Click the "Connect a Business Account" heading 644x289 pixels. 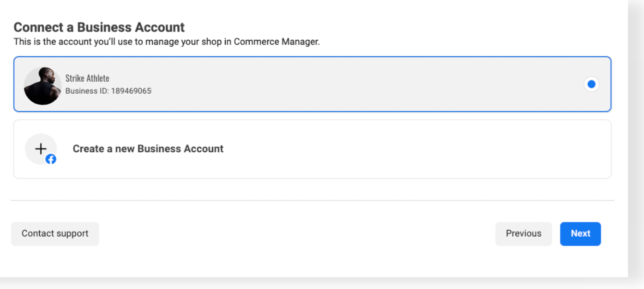click(99, 27)
